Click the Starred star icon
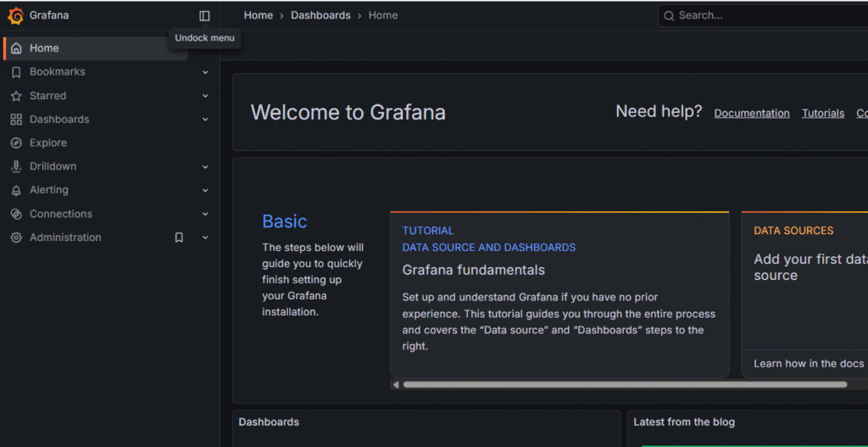868x447 pixels. coord(16,97)
